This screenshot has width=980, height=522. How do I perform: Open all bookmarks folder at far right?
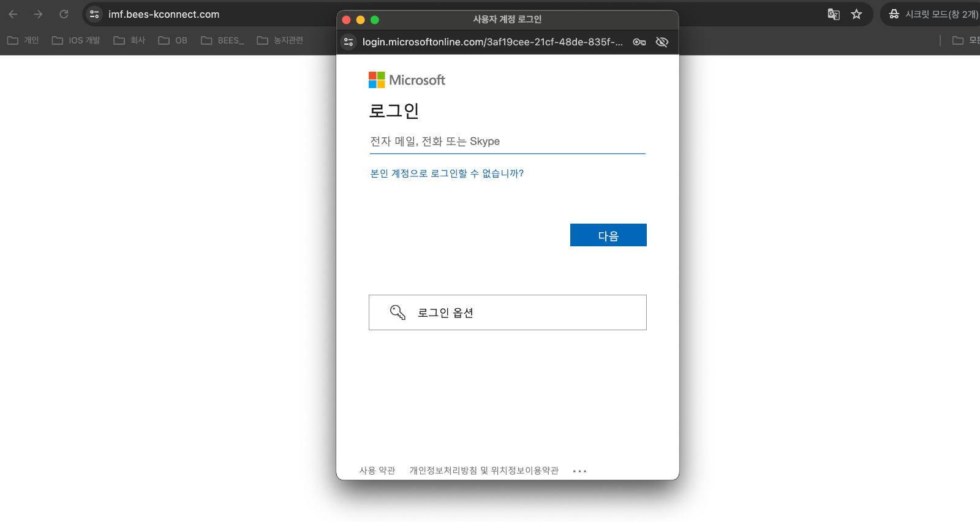click(966, 40)
